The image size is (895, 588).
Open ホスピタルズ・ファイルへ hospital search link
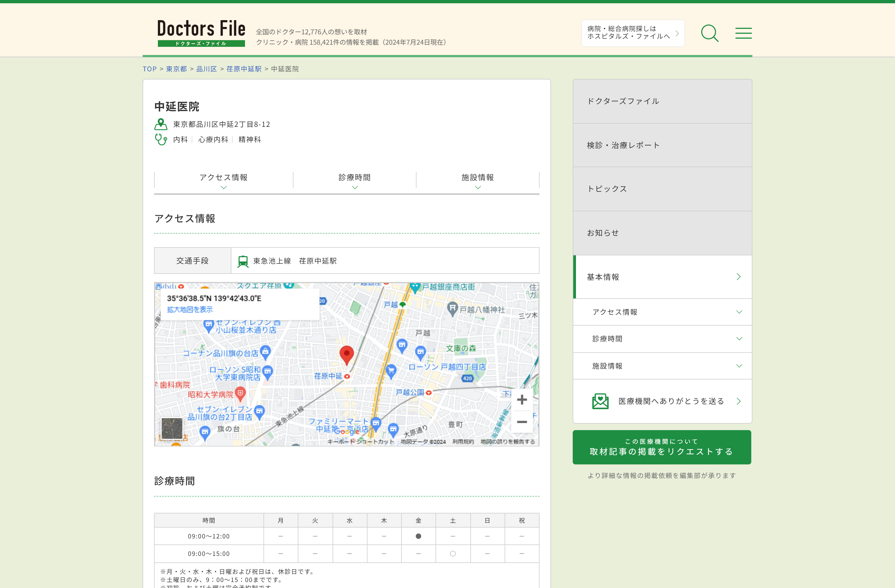[x=633, y=33]
